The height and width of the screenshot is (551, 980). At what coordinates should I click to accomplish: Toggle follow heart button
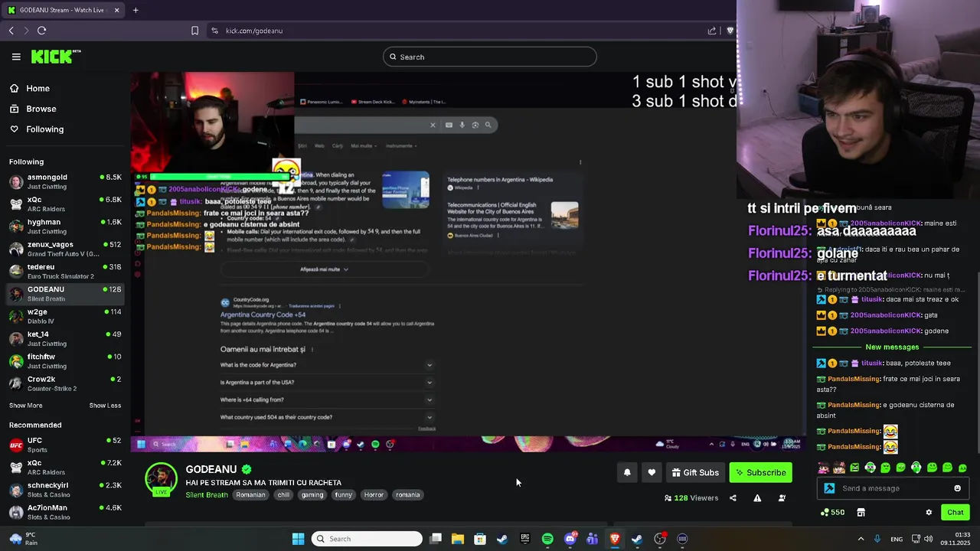652,473
